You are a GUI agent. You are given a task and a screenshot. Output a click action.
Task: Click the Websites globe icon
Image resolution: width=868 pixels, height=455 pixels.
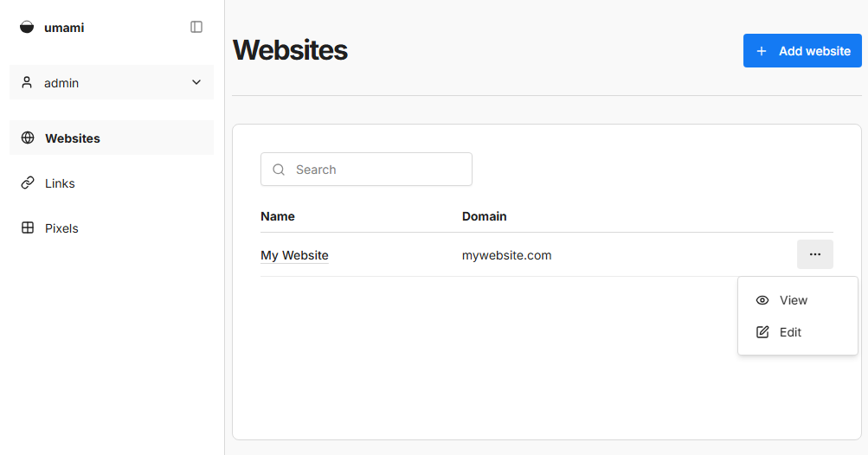click(x=28, y=138)
